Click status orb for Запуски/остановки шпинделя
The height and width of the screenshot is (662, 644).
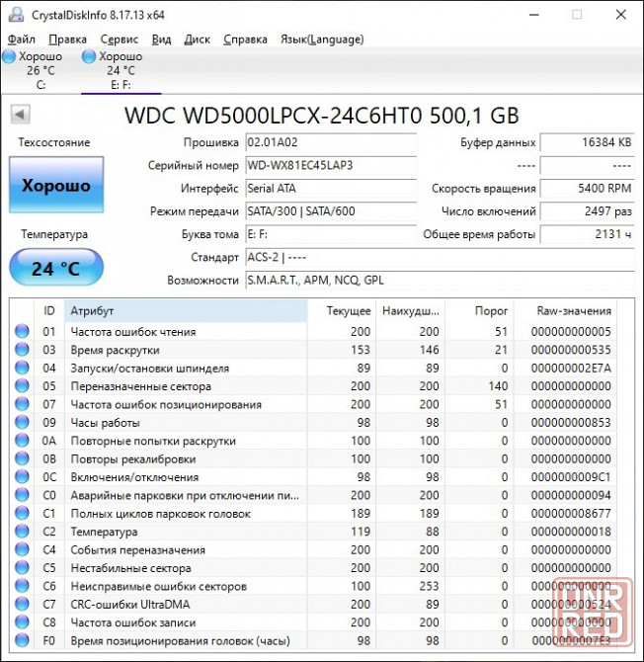(22, 368)
